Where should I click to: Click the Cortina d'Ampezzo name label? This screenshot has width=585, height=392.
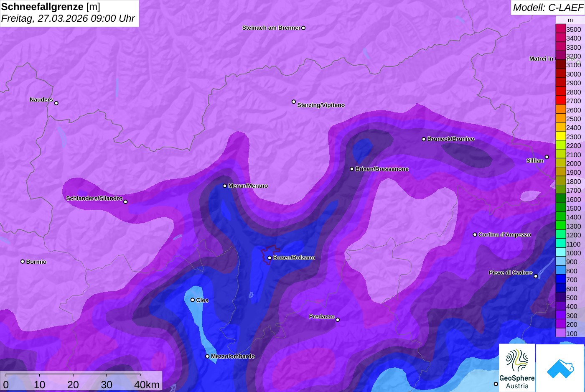(505, 234)
